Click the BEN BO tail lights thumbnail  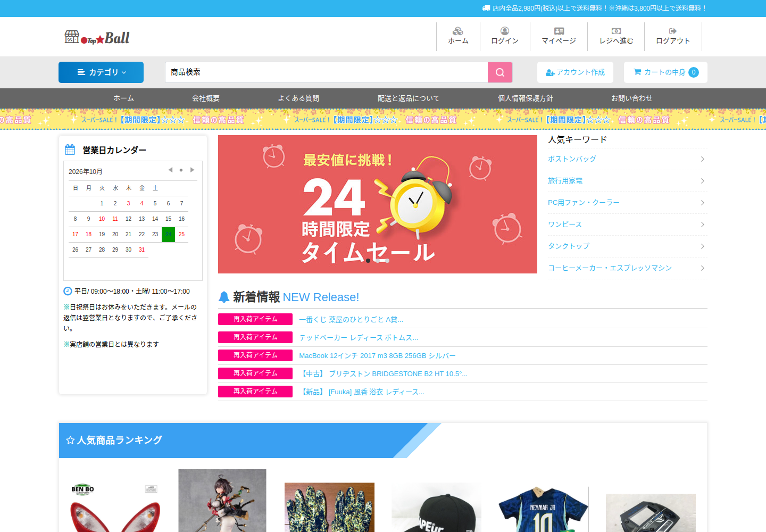point(114,508)
